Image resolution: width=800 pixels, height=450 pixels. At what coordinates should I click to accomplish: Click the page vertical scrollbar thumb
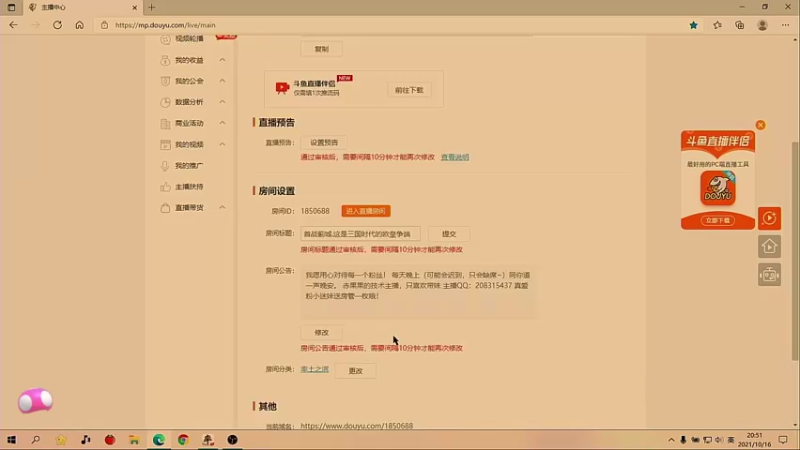pyautogui.click(x=795, y=250)
